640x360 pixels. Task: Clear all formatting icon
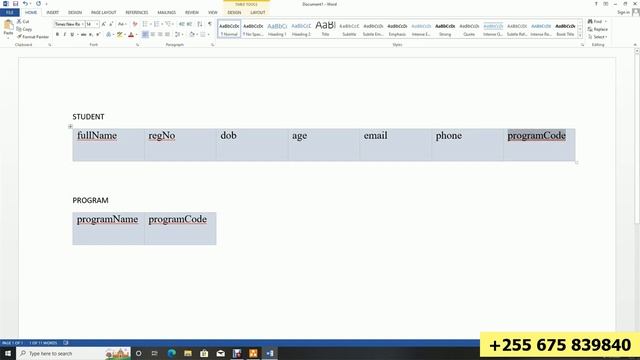point(135,24)
